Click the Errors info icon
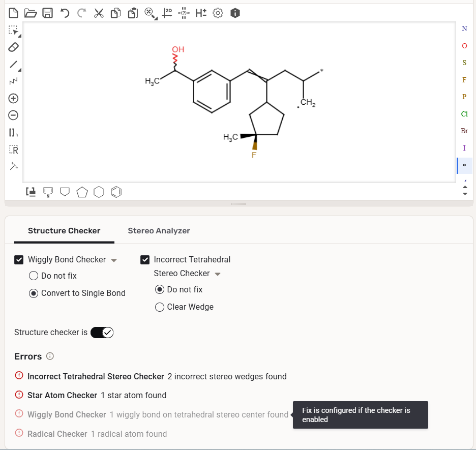Screen dimensions: 476x450 [50, 356]
